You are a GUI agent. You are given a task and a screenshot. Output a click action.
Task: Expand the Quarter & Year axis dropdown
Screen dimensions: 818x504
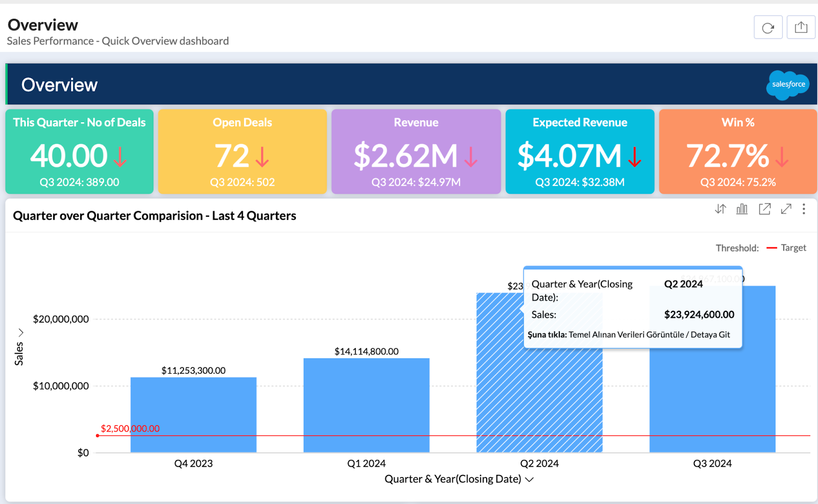point(529,479)
